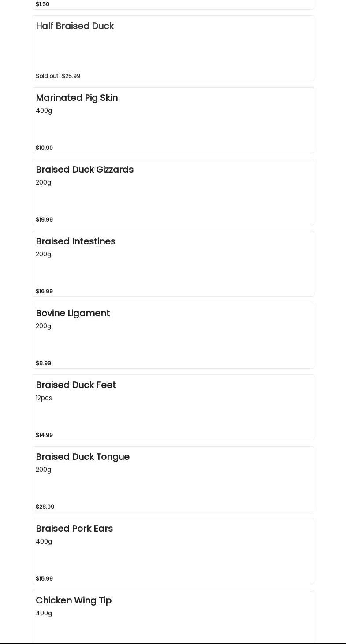Open Braised Pork Ears item title

(74, 529)
